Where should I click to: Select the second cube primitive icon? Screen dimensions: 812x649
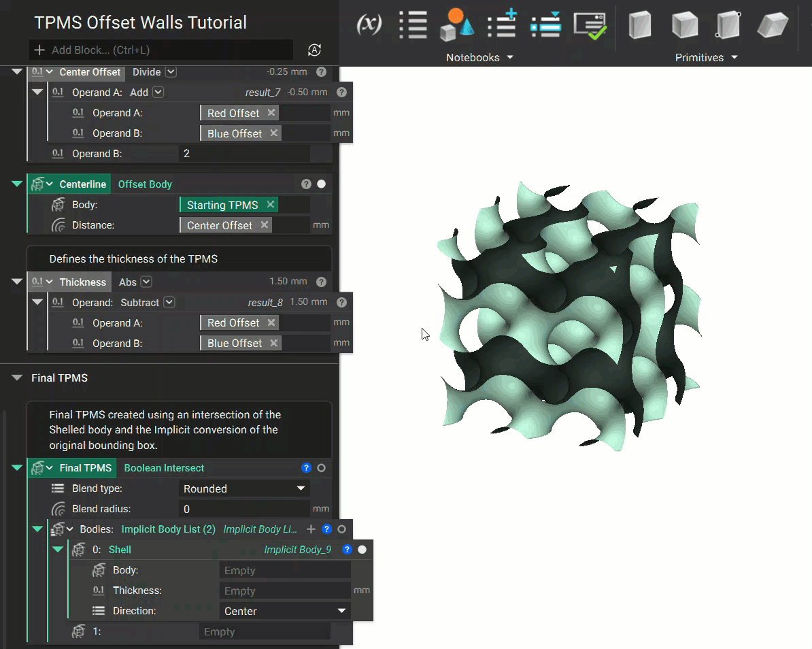[x=685, y=25]
